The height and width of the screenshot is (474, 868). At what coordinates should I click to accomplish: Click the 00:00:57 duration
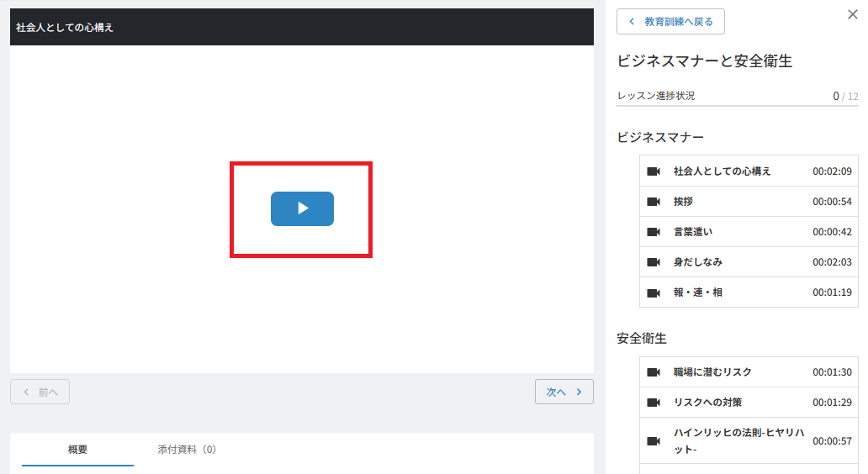(x=832, y=441)
